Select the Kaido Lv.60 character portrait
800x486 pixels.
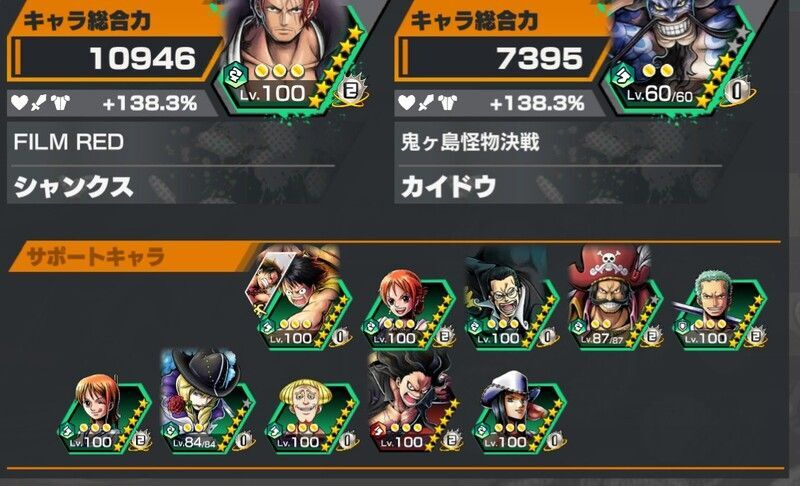point(678,56)
